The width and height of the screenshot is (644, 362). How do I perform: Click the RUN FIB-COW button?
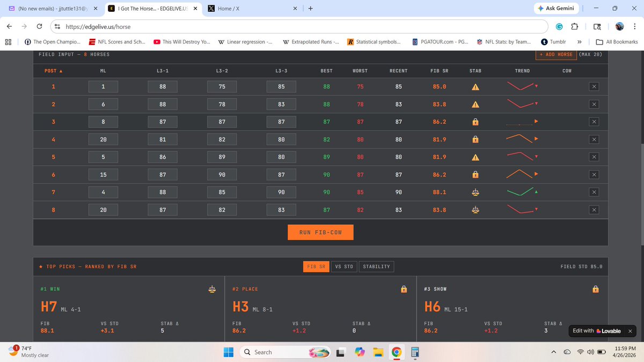pos(320,232)
